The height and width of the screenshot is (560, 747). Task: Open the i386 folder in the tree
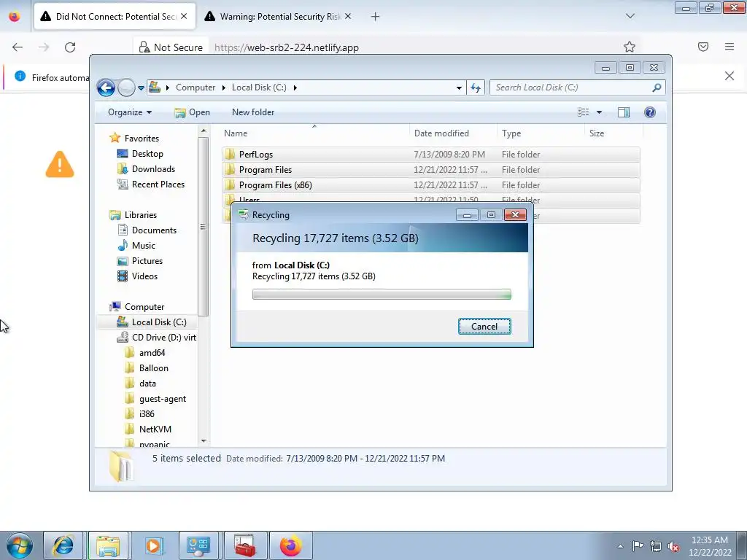146,414
